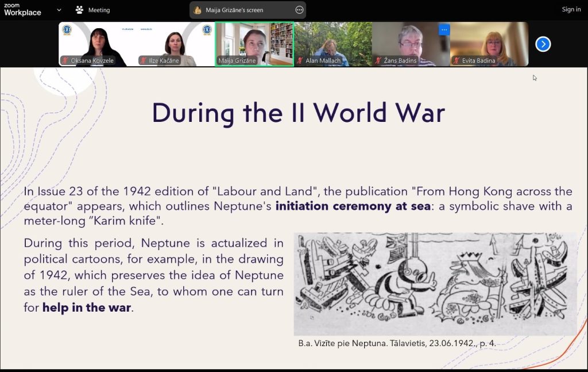Click the caption "B.a. Vizīte pie Neptuna. Tālavietis"
The width and height of the screenshot is (588, 372).
(362, 343)
